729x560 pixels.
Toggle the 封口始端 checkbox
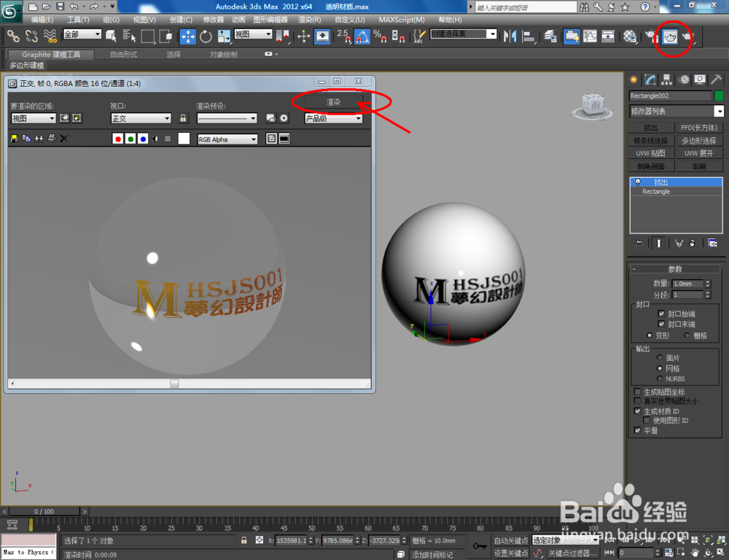click(661, 314)
